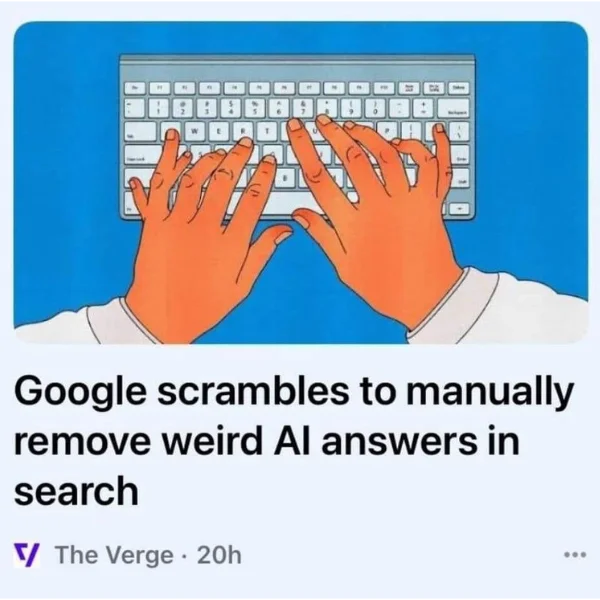
Task: Click the P key on illustrated keyboard
Action: click(x=386, y=131)
